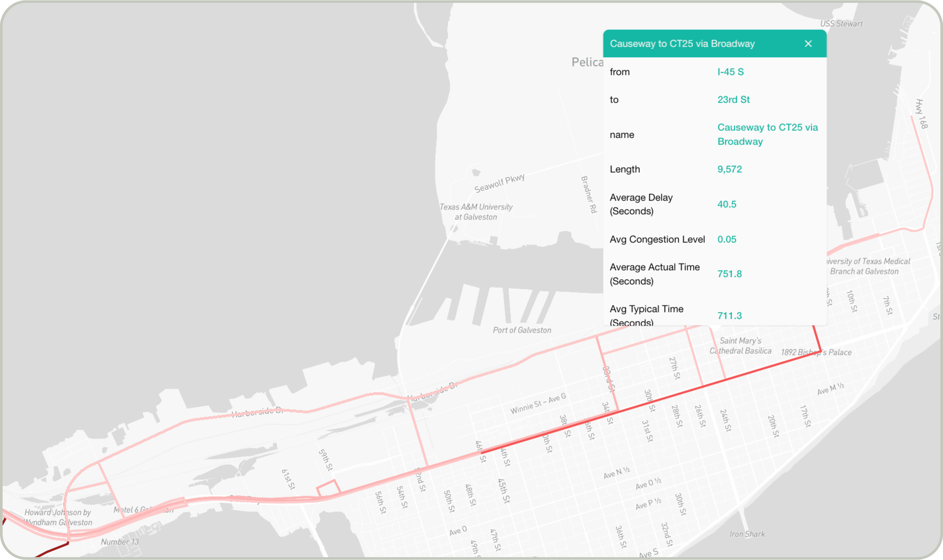Click the Length value 9,572
The width and height of the screenshot is (943, 560).
pyautogui.click(x=729, y=169)
